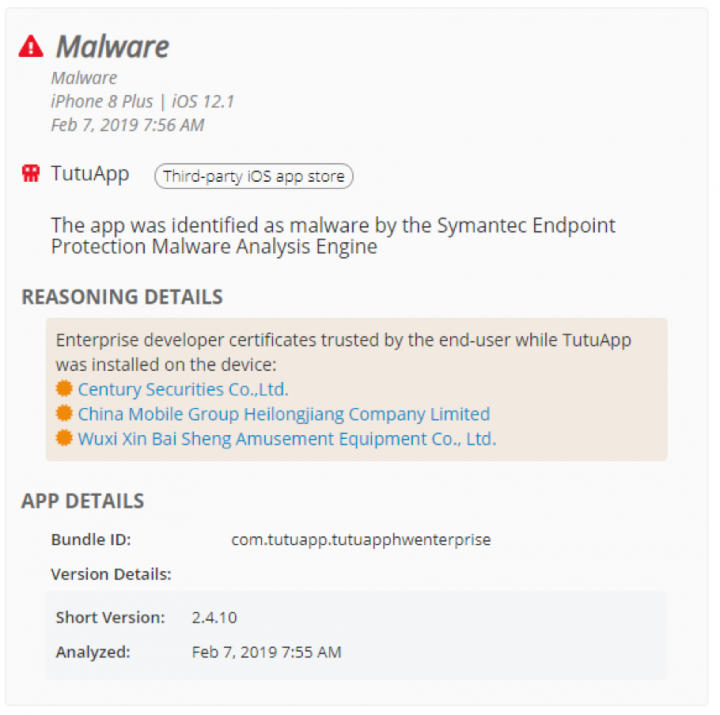Click the Third-party iOS app store tag
The image size is (720, 715).
[254, 176]
